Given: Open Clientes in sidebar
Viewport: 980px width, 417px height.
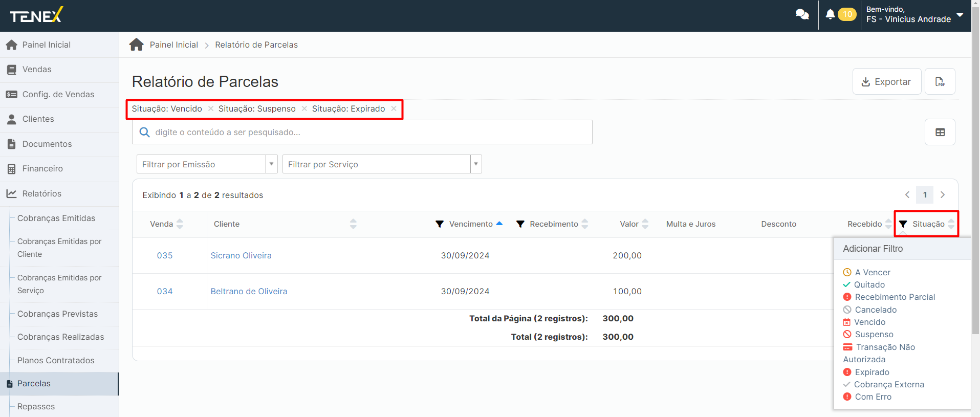Looking at the screenshot, I should tap(59, 119).
